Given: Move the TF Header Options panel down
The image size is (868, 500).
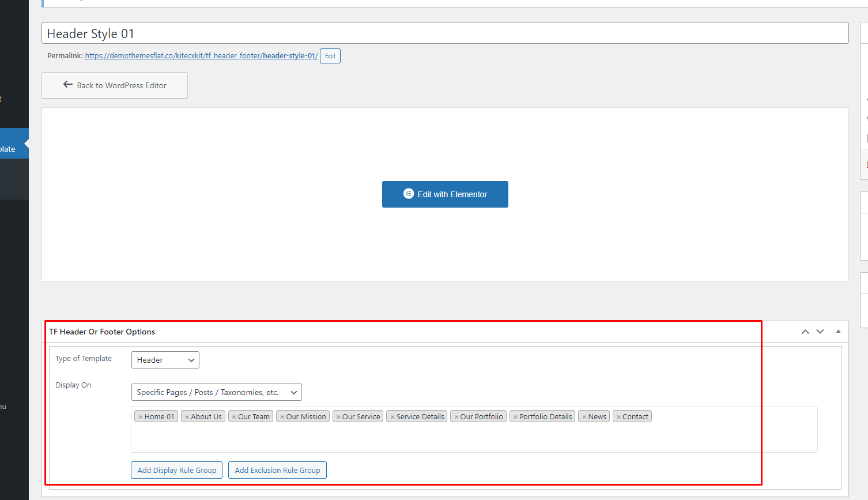Looking at the screenshot, I should coord(820,332).
